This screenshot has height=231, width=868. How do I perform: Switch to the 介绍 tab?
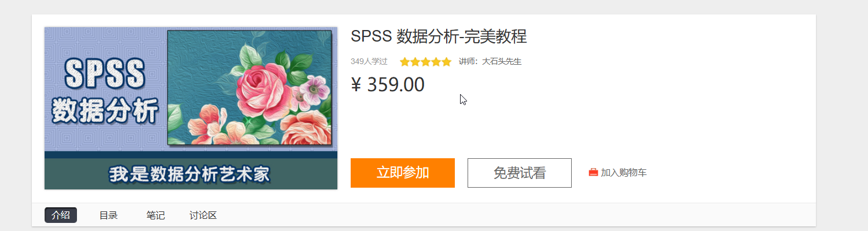pyautogui.click(x=61, y=215)
